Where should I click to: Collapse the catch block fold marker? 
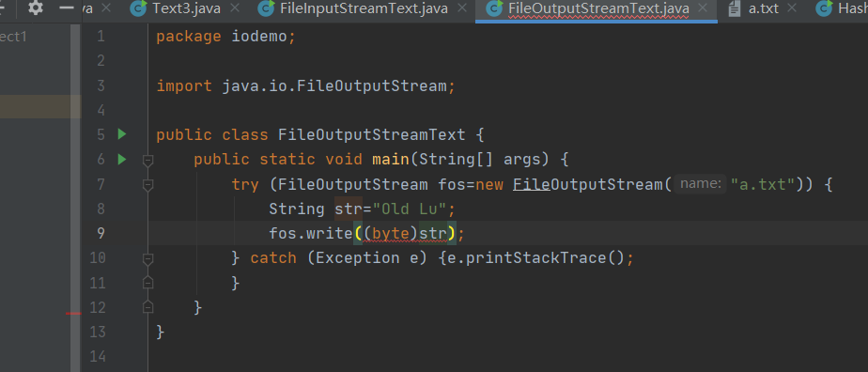[147, 258]
